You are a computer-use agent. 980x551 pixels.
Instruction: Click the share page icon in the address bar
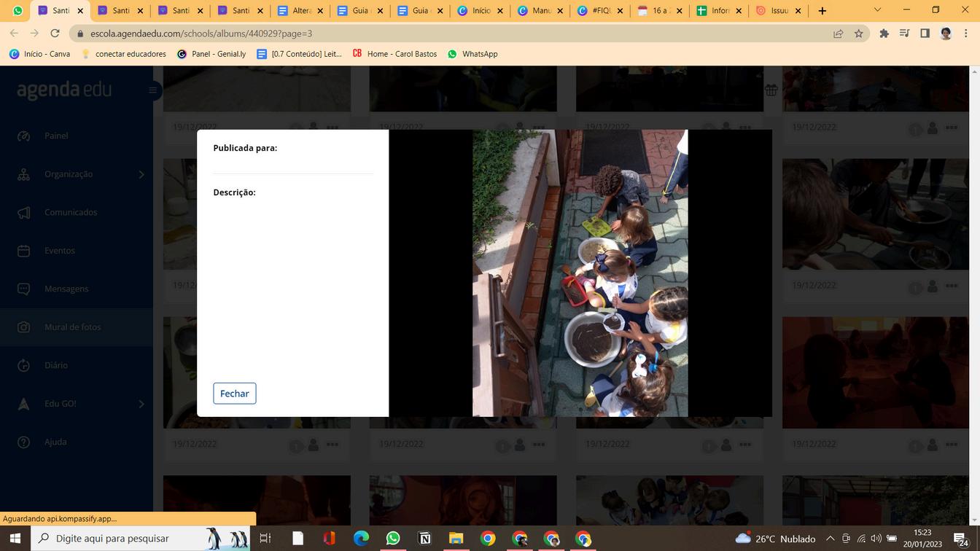838,34
